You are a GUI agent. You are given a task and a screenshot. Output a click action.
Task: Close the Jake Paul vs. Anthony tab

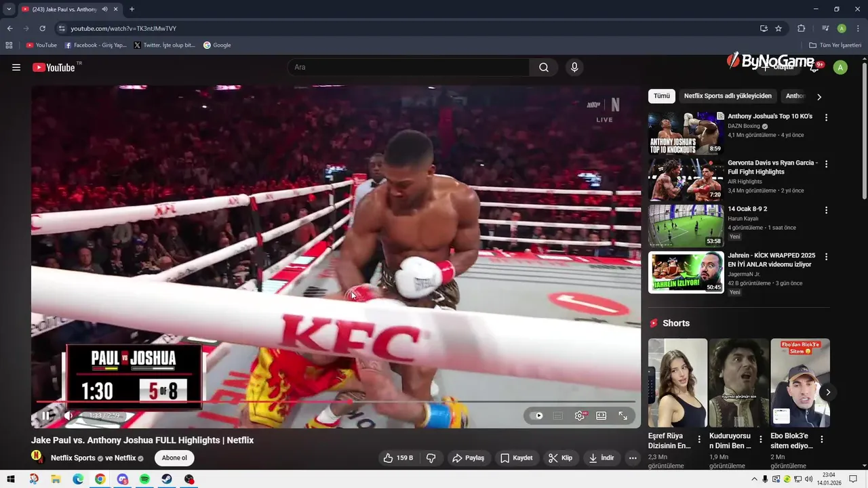(116, 9)
